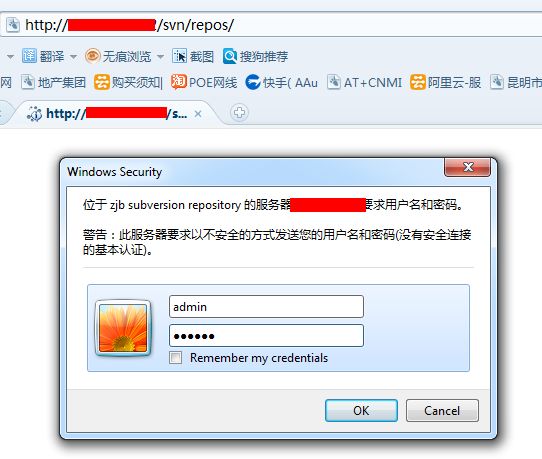This screenshot has height=459, width=542.
Task: Open the 阿里云-服 bookmark
Action: [446, 83]
